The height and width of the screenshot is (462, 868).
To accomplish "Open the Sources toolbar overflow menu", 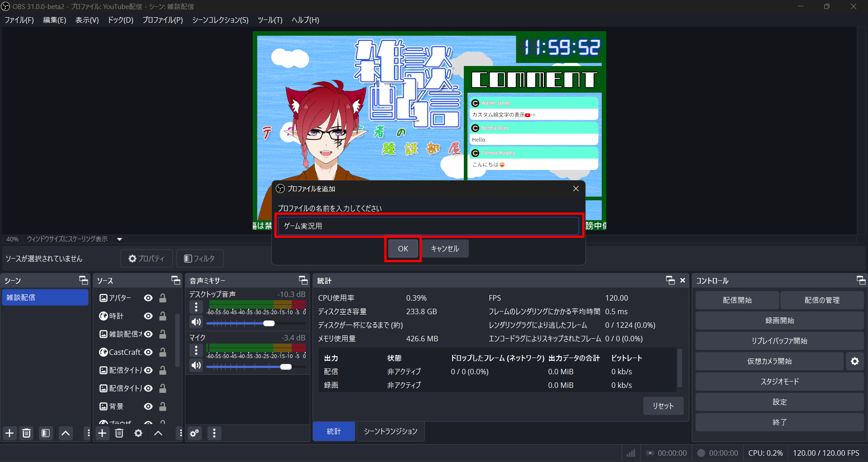I will (x=180, y=433).
